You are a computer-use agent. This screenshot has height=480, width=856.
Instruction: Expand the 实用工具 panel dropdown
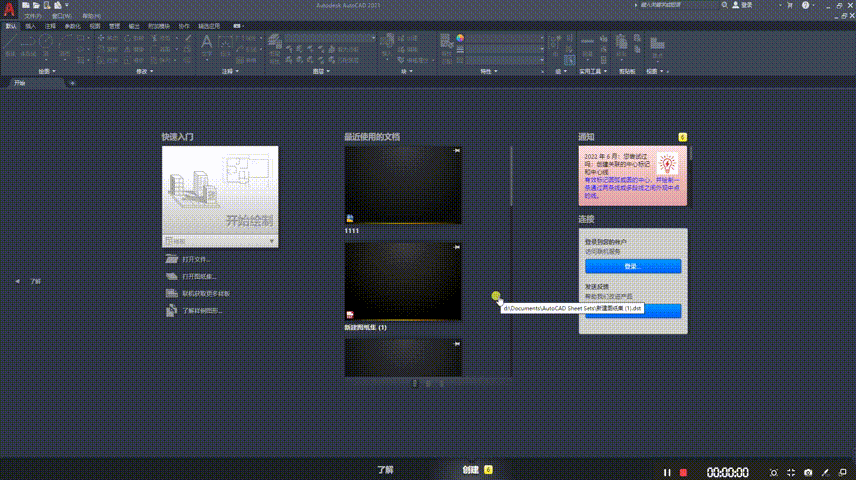[x=593, y=72]
